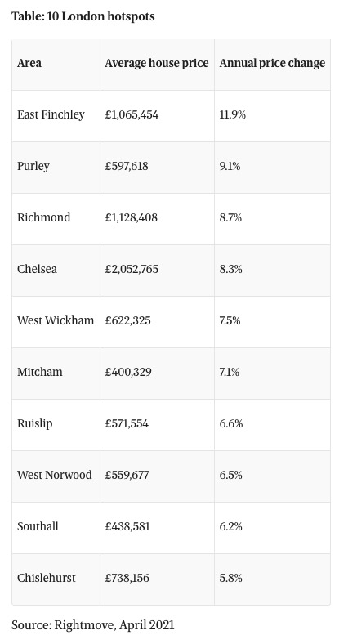
Task: Click the Average house price header
Action: (x=157, y=63)
